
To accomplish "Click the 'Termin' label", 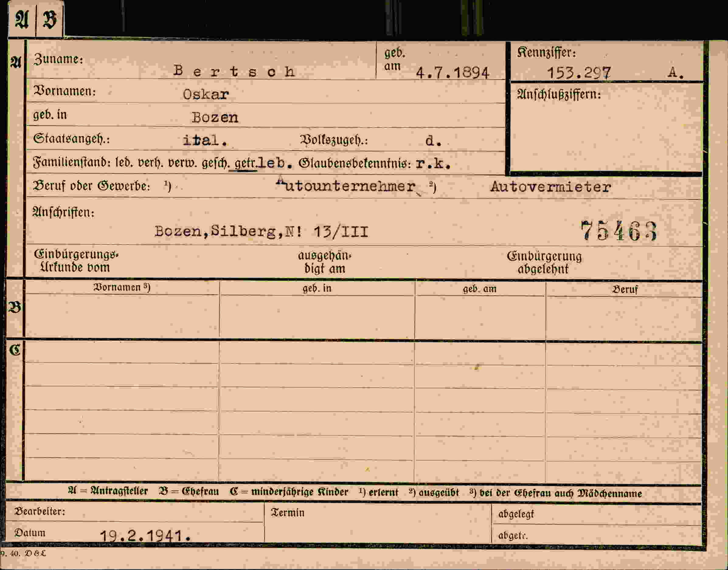I will (x=288, y=513).
